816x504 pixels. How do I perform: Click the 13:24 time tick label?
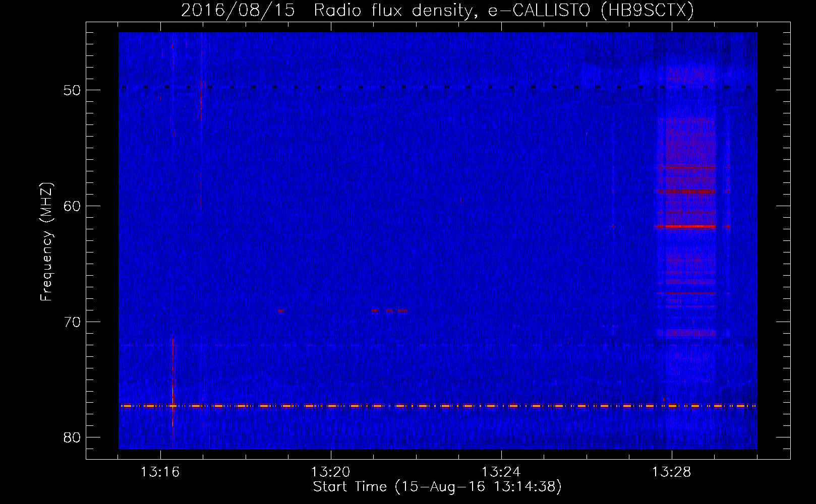(501, 472)
